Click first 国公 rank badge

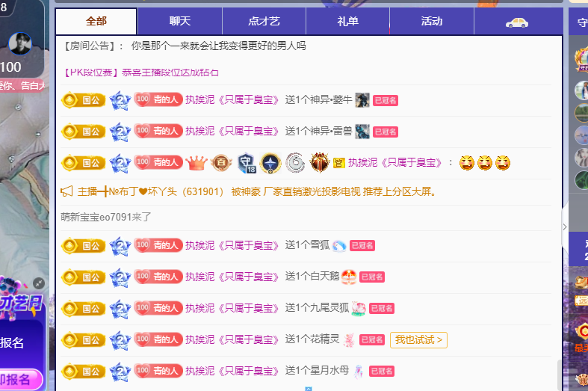click(x=84, y=100)
